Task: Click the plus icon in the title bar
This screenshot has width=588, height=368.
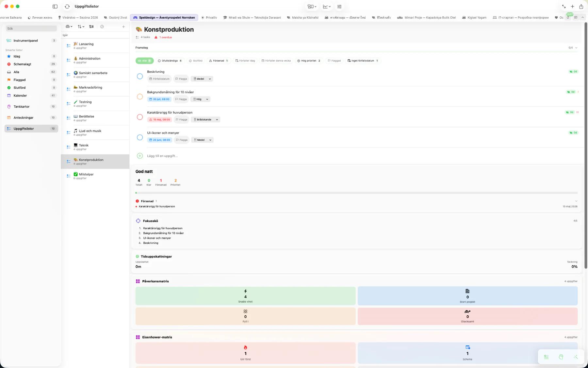Action: pos(572,7)
